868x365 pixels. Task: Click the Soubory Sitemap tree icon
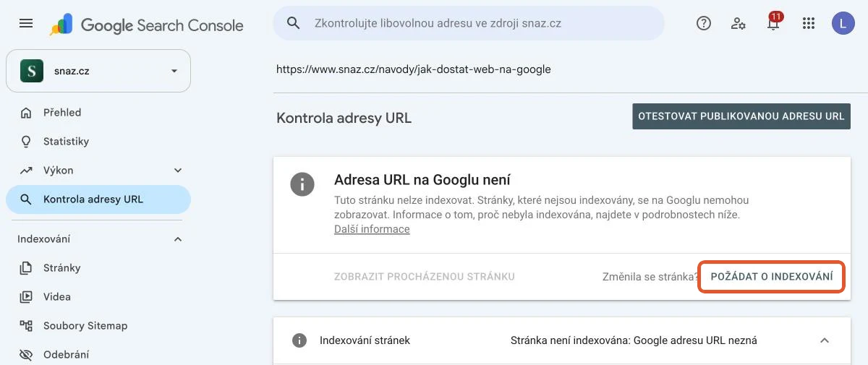point(26,326)
